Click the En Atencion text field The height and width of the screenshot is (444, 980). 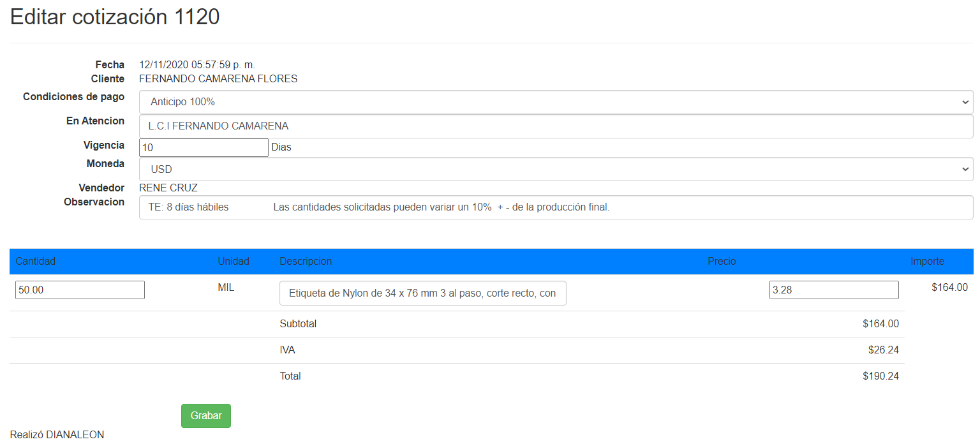click(x=556, y=126)
